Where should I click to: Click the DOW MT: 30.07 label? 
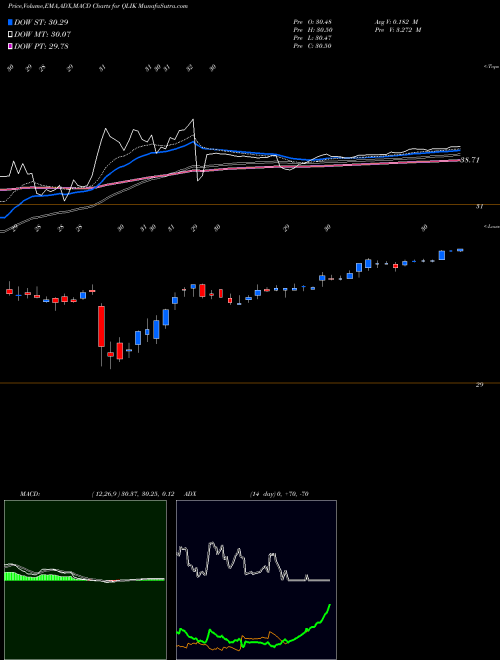pos(43,34)
